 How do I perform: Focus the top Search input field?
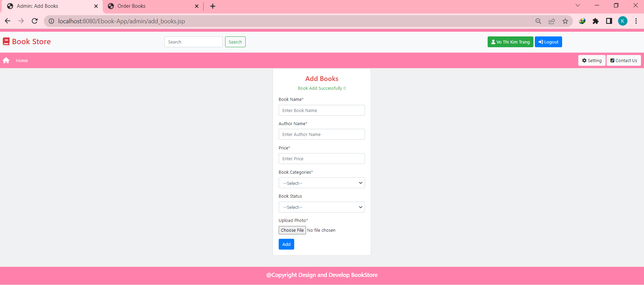[x=193, y=42]
